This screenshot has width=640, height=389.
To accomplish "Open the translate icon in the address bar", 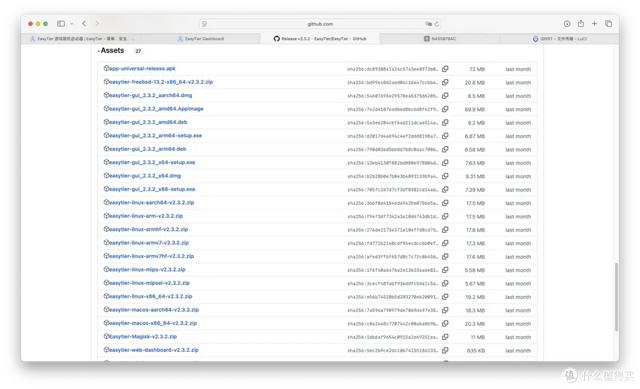I will 428,24.
